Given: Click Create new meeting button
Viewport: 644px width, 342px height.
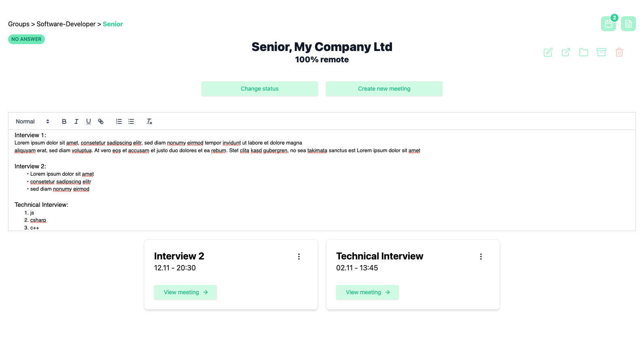Looking at the screenshot, I should (384, 89).
